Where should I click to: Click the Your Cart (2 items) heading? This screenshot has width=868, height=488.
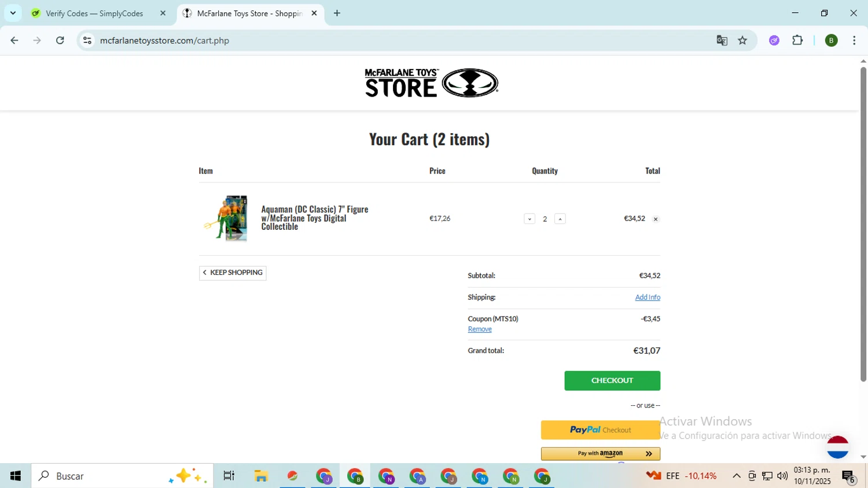coord(429,139)
